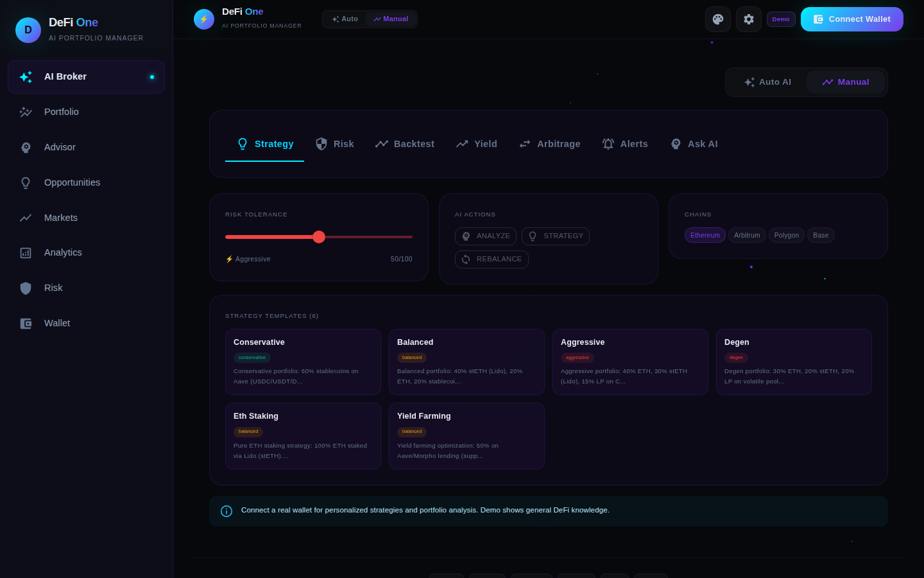Toggle the Polygon chain chip
The width and height of the screenshot is (924, 578).
coord(787,235)
